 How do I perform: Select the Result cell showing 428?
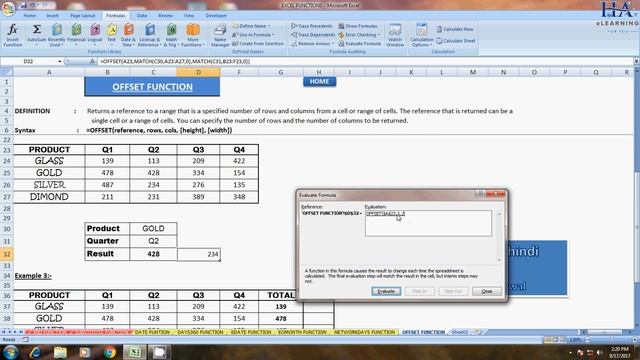(x=153, y=254)
